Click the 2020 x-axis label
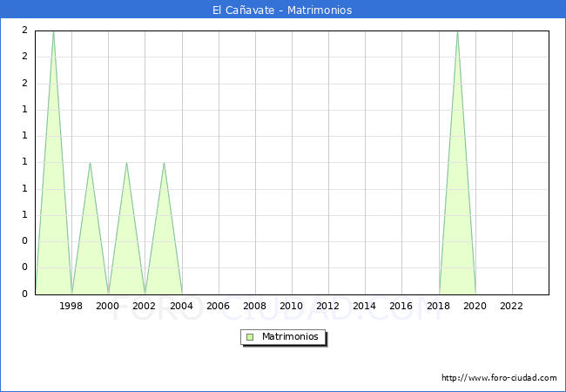This screenshot has height=392, width=566. (475, 306)
